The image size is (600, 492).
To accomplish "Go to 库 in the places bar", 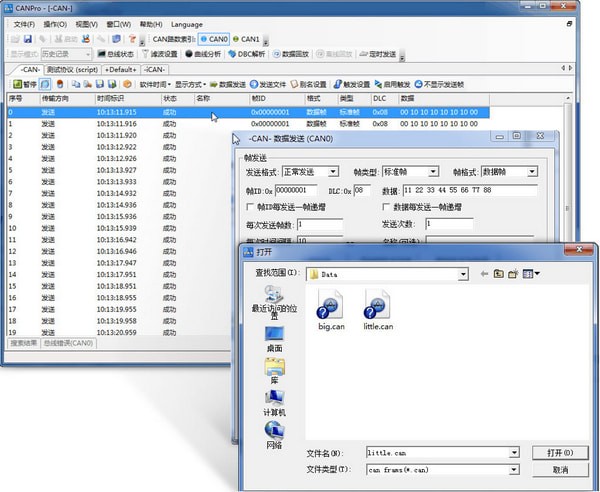I will point(274,371).
